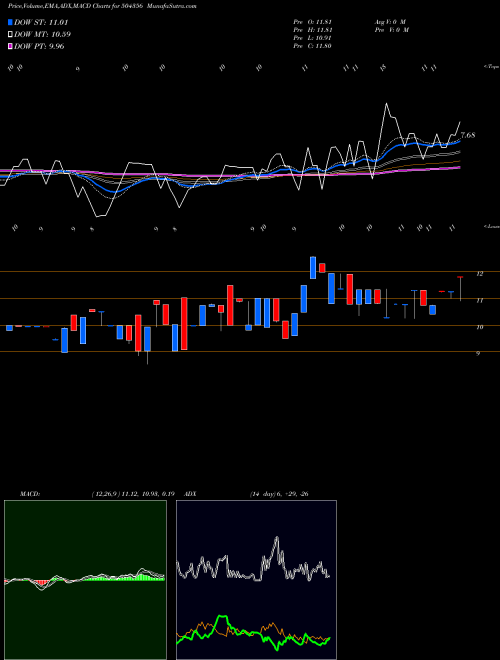
Task: Click the 7.68 label beside the EMA line
Action: click(468, 135)
